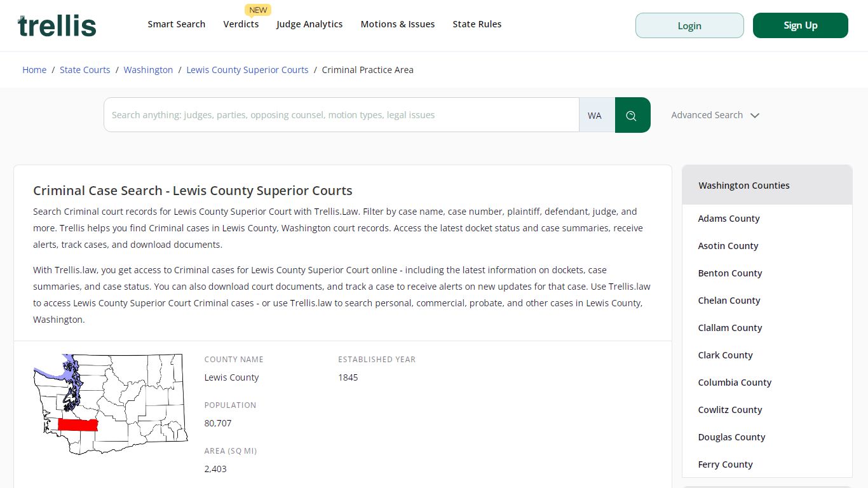Select Clallam County from the list

click(730, 328)
